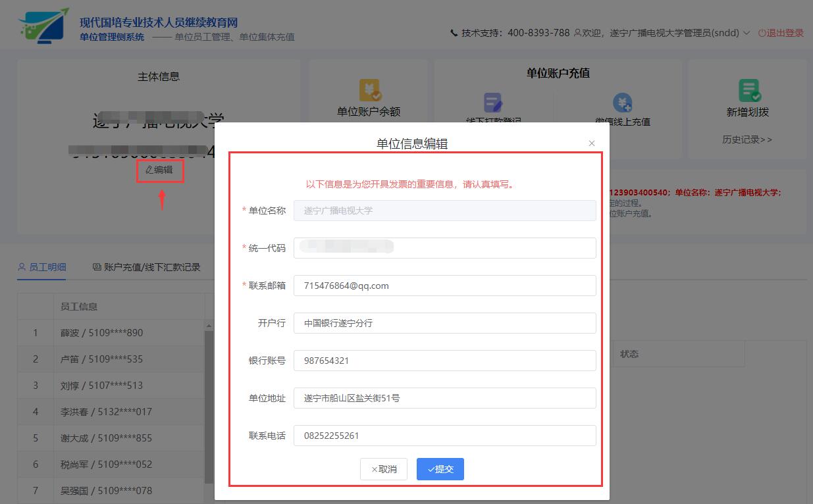
Task: Click the user icon beside 欢迎
Action: 577,33
